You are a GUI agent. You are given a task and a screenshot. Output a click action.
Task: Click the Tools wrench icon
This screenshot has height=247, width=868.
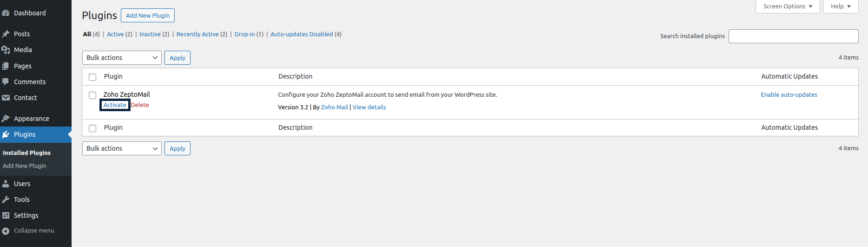[6, 200]
